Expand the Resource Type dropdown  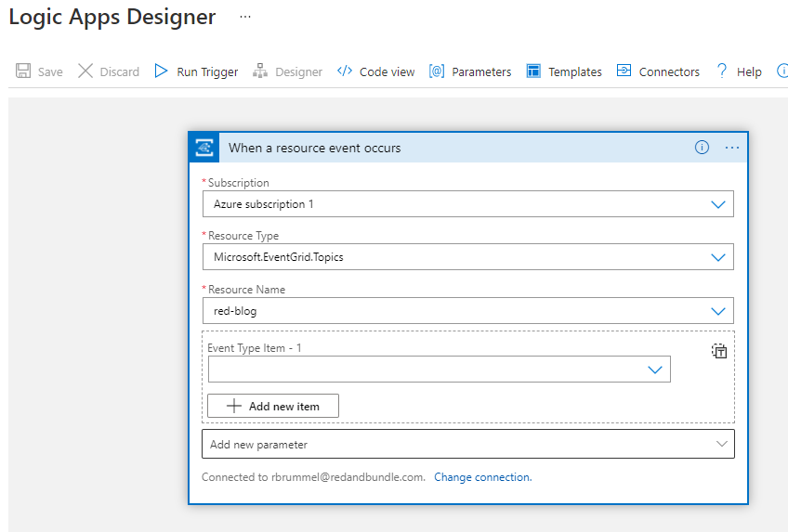click(718, 257)
